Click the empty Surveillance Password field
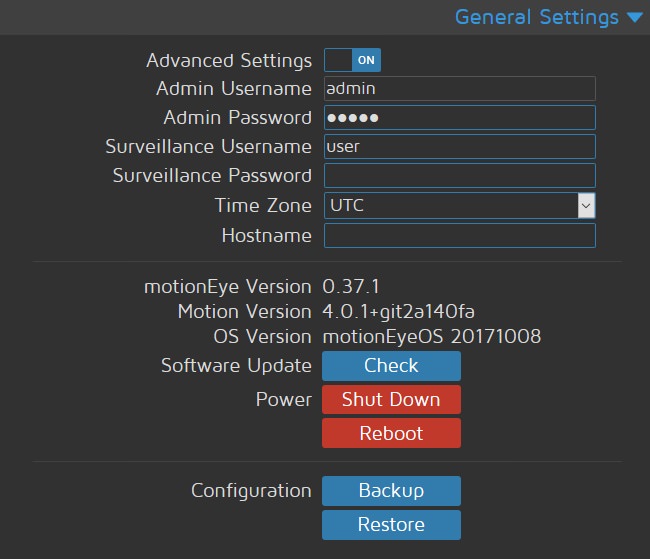This screenshot has height=559, width=650. pyautogui.click(x=459, y=176)
